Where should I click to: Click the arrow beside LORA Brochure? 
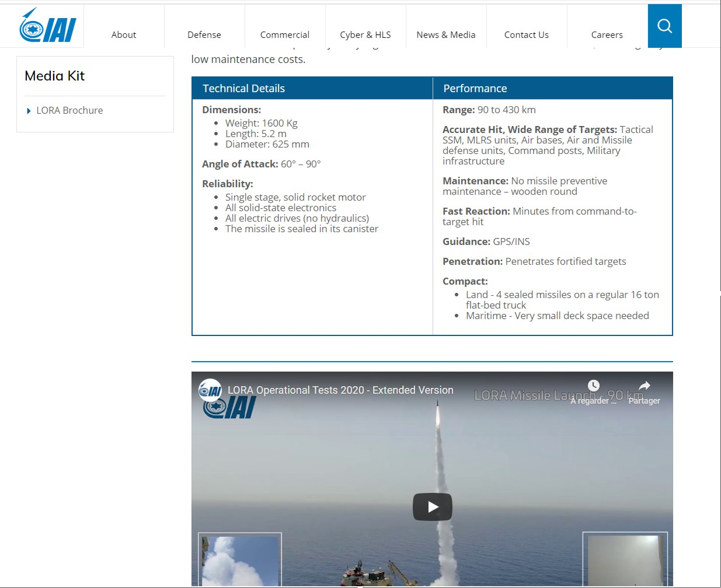(x=29, y=111)
